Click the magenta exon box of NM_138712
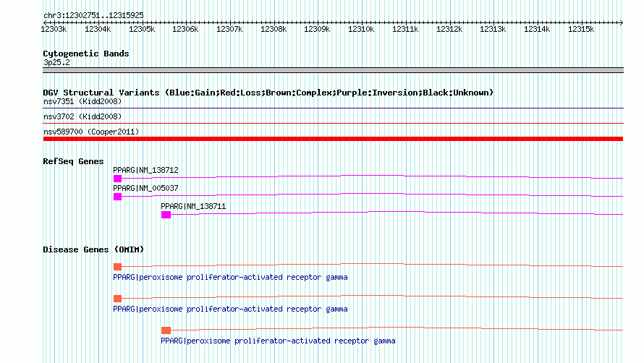The width and height of the screenshot is (644, 363). (117, 179)
